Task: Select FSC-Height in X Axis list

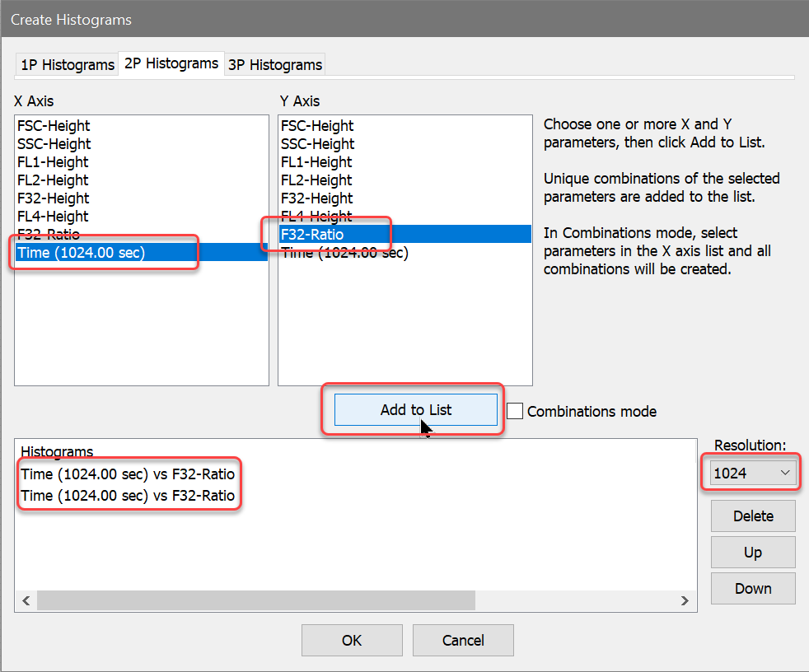Action: pyautogui.click(x=54, y=126)
